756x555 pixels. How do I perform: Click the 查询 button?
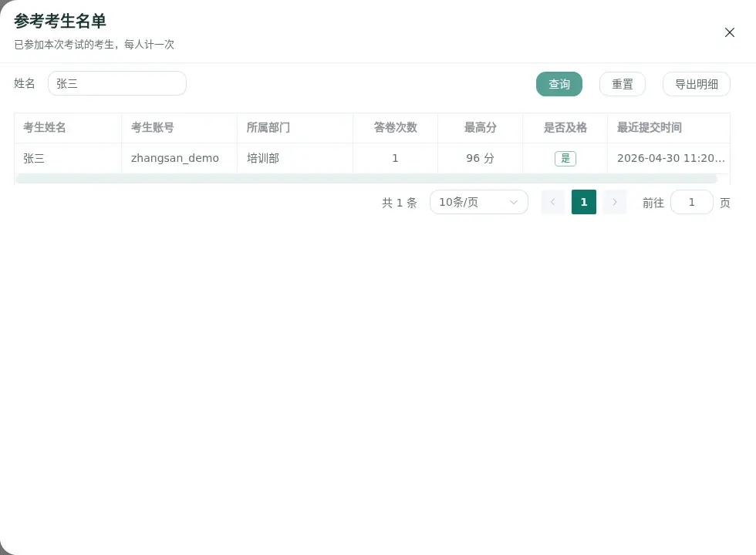click(x=559, y=84)
